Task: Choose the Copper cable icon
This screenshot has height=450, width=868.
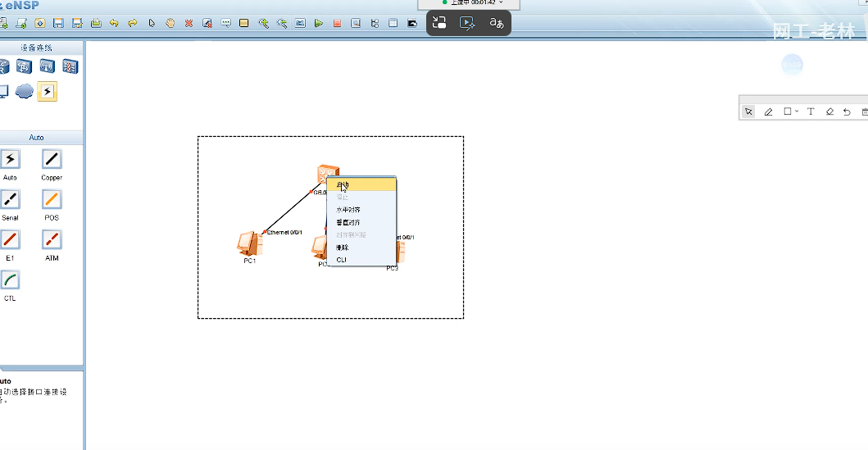Action: (x=52, y=159)
